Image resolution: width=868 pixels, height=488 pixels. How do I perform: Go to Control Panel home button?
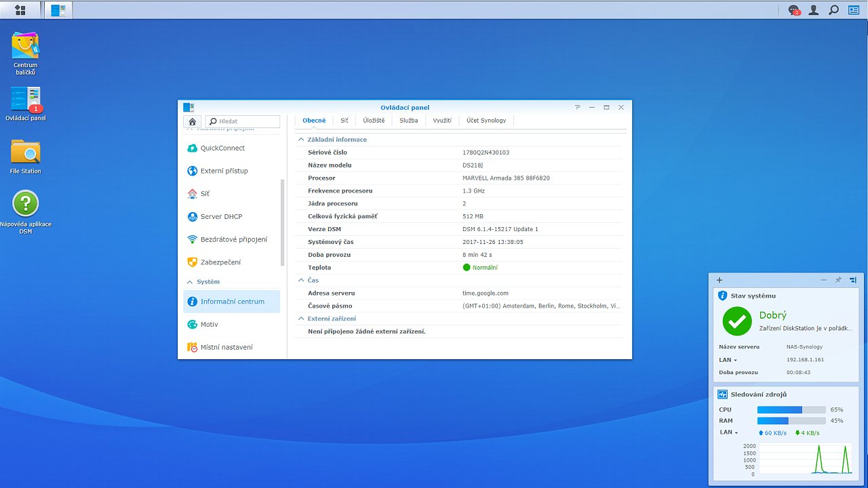pos(193,121)
